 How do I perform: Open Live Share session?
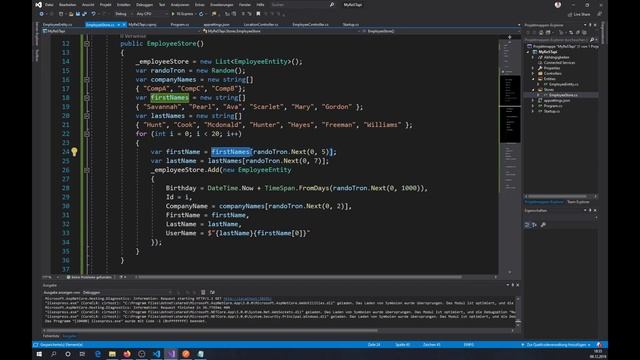(x=579, y=14)
